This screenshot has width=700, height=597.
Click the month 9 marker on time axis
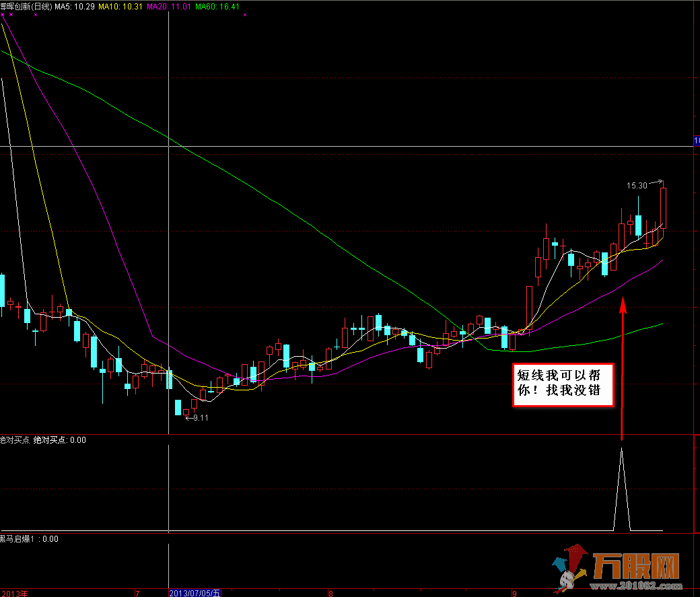pos(514,594)
